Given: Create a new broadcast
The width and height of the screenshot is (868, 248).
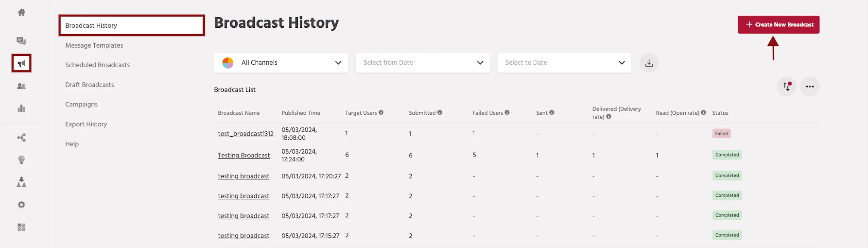Looking at the screenshot, I should pyautogui.click(x=778, y=25).
